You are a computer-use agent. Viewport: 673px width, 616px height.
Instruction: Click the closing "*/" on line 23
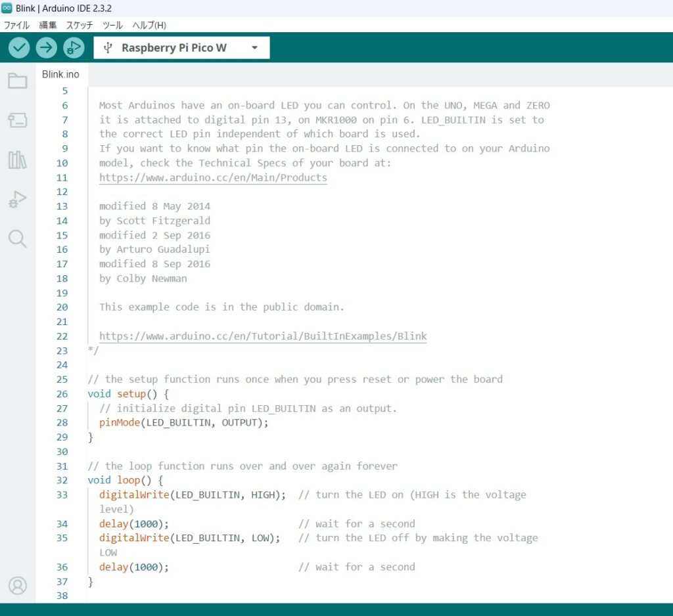tap(93, 351)
